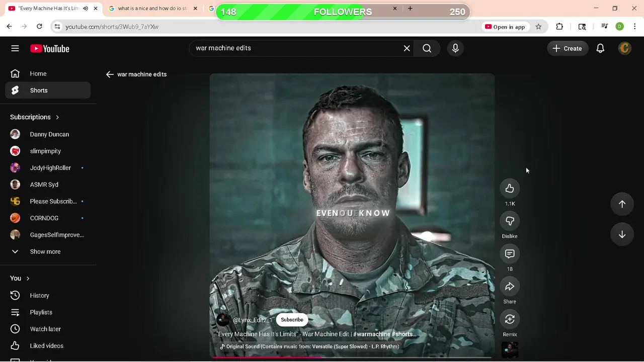Seek on the red video progress bar
Screen dimensions: 644x362
click(352, 357)
